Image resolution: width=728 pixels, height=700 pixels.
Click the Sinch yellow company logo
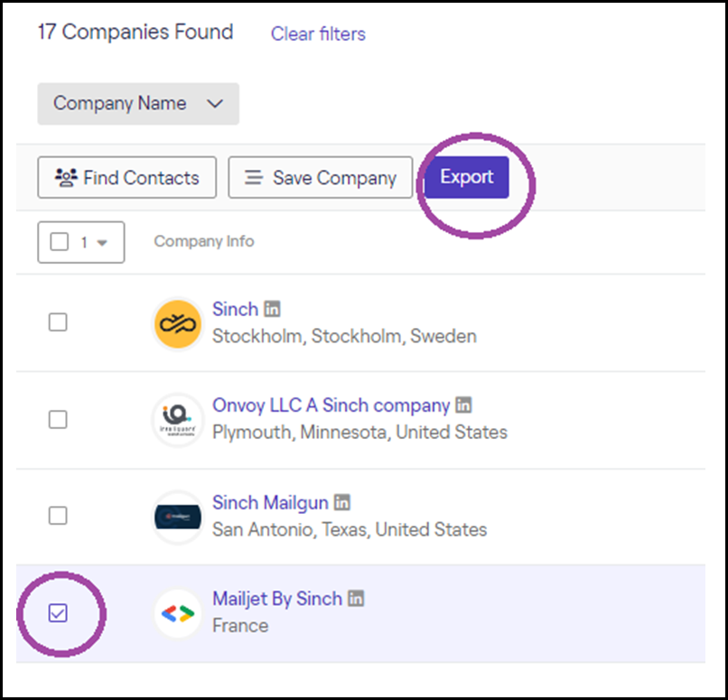pos(178,324)
